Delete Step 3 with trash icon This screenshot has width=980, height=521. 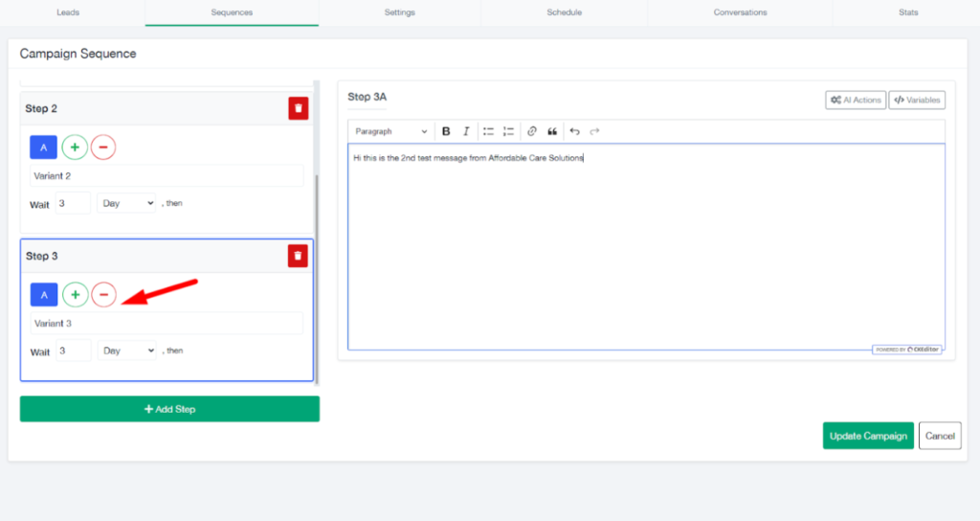[299, 256]
